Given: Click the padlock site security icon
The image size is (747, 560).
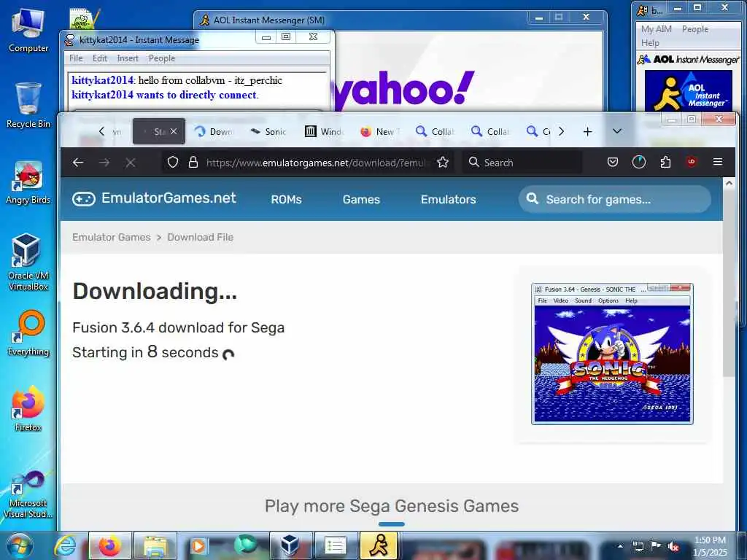Looking at the screenshot, I should (x=193, y=163).
